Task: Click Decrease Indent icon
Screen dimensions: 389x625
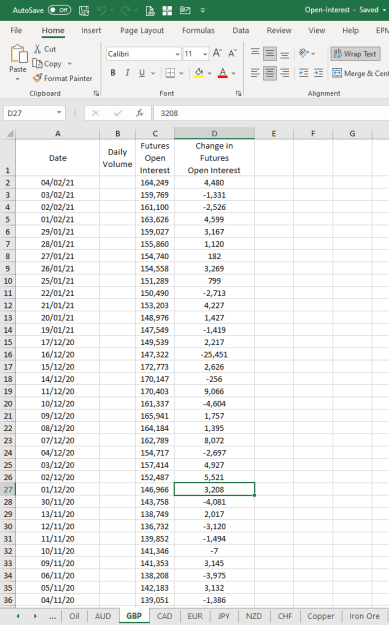Action: [304, 73]
